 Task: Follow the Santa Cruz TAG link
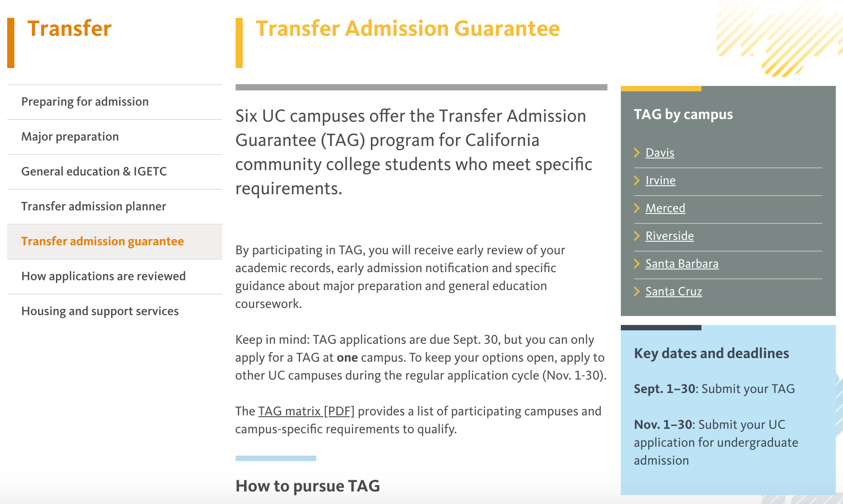(674, 291)
